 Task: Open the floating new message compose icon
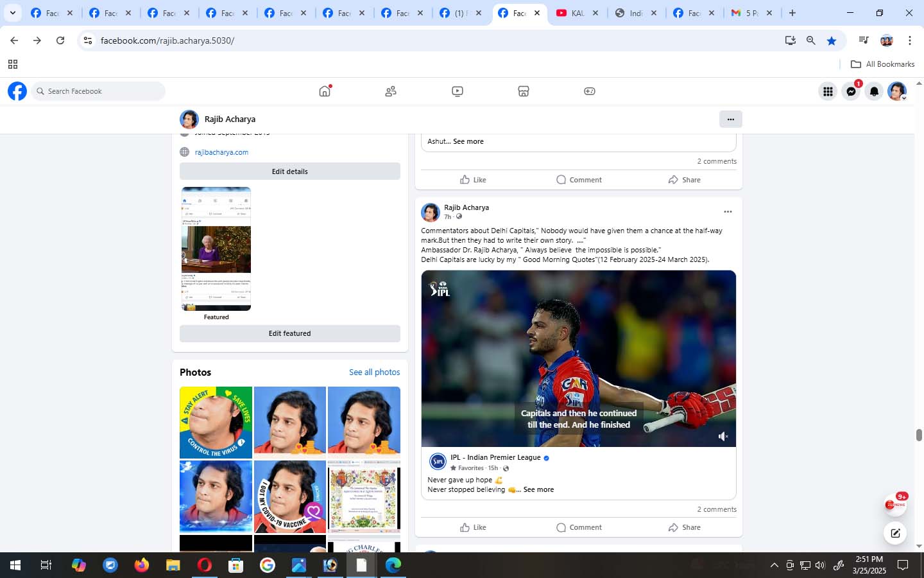(x=895, y=533)
